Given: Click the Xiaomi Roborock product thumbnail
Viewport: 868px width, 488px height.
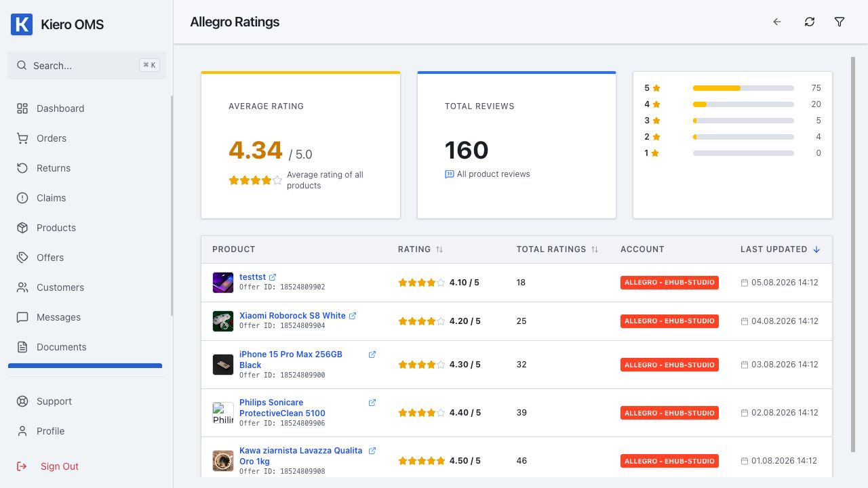Looking at the screenshot, I should [223, 321].
